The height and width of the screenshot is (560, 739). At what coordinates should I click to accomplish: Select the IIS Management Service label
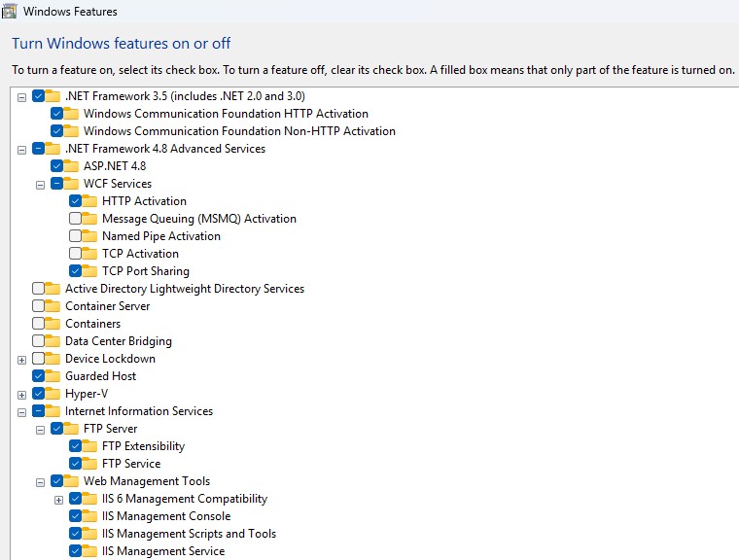[x=163, y=551]
